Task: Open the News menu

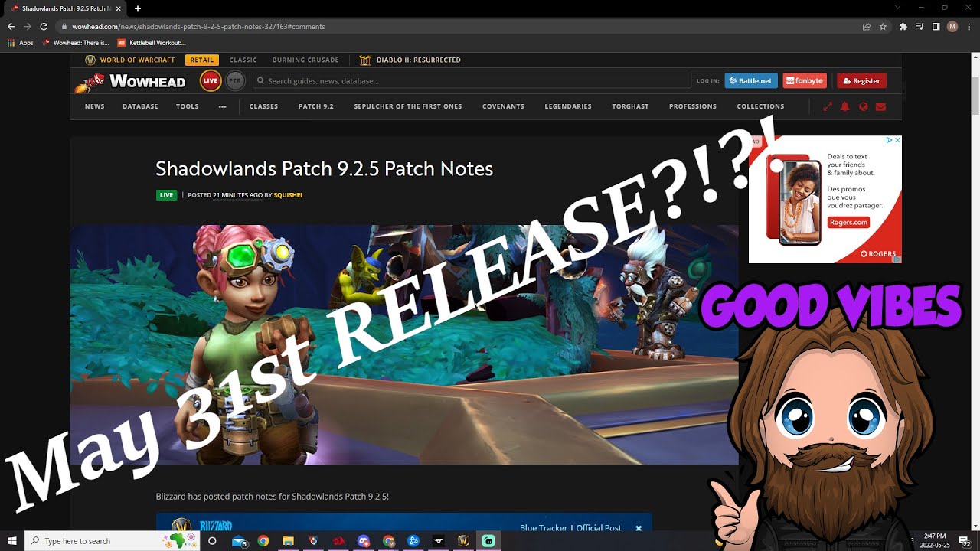Action: point(95,106)
